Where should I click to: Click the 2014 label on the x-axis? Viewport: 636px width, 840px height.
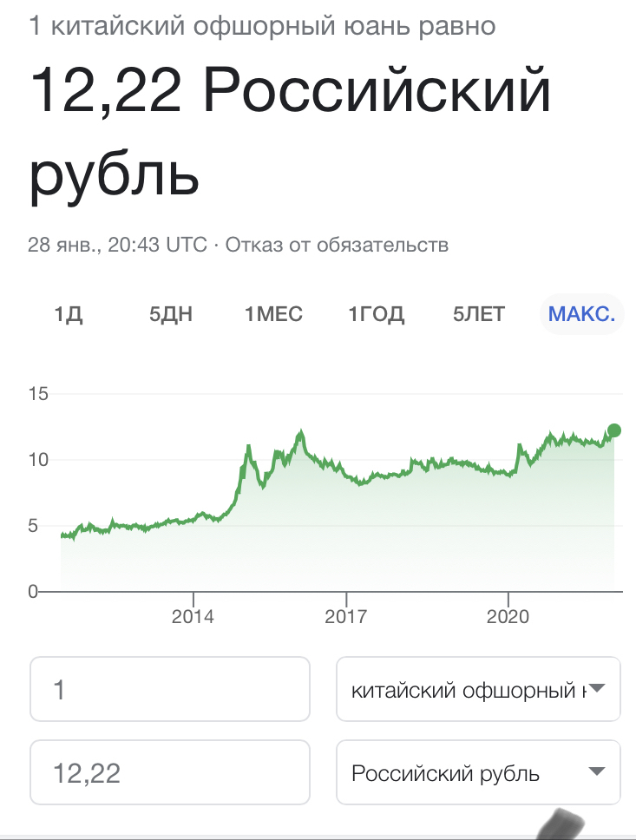(193, 617)
